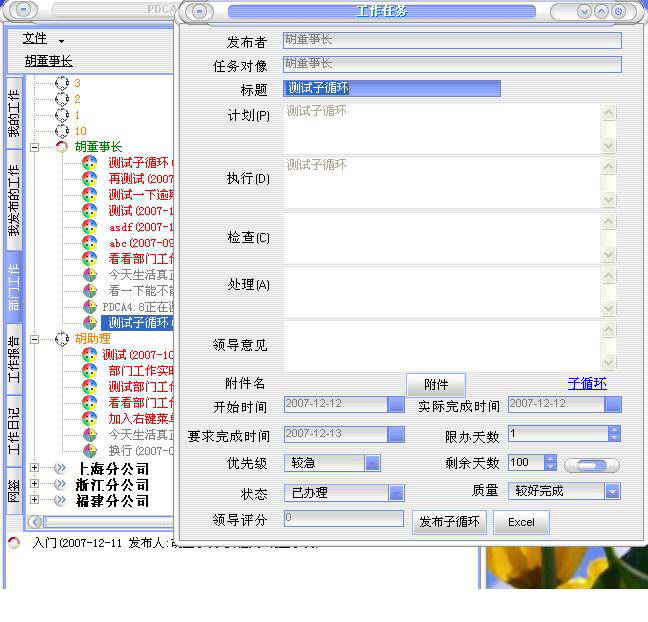Open the 子循环 link
648x622 pixels.
click(x=587, y=384)
